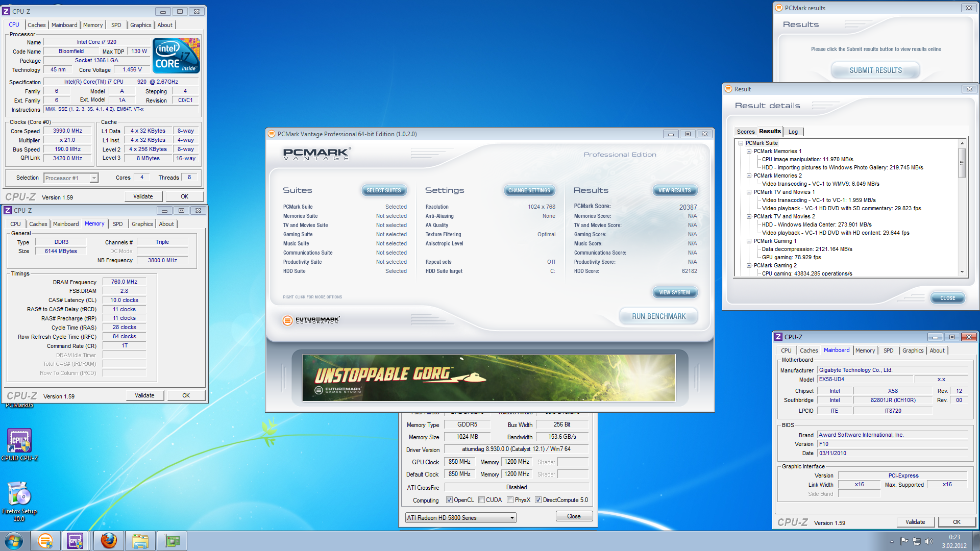Click the SUBMIT RESULTS button
This screenshot has width=980, height=551.
(875, 70)
